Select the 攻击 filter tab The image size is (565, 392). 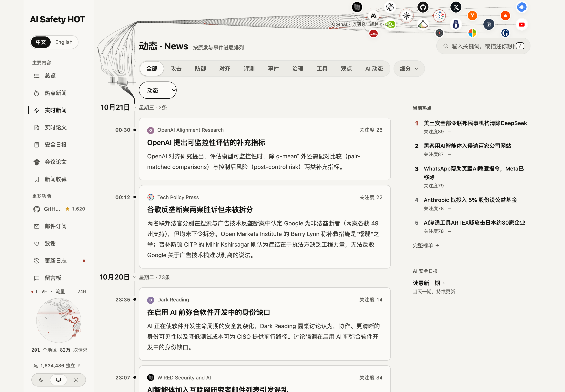click(x=176, y=69)
